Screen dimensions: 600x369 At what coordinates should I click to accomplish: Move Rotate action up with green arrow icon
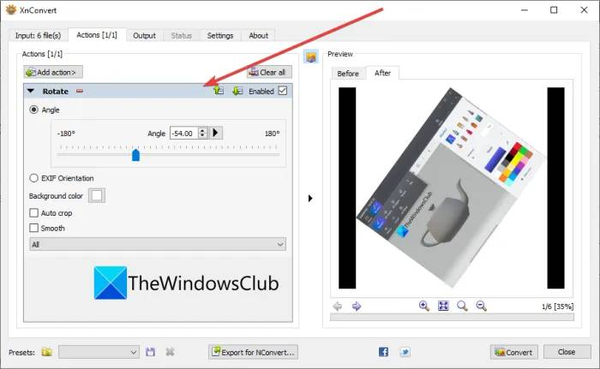click(x=218, y=91)
